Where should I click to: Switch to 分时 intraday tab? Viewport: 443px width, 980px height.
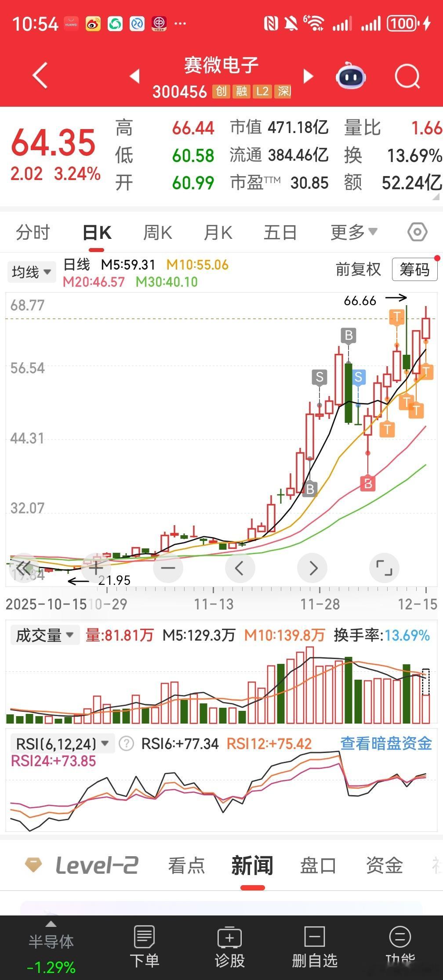tap(33, 232)
